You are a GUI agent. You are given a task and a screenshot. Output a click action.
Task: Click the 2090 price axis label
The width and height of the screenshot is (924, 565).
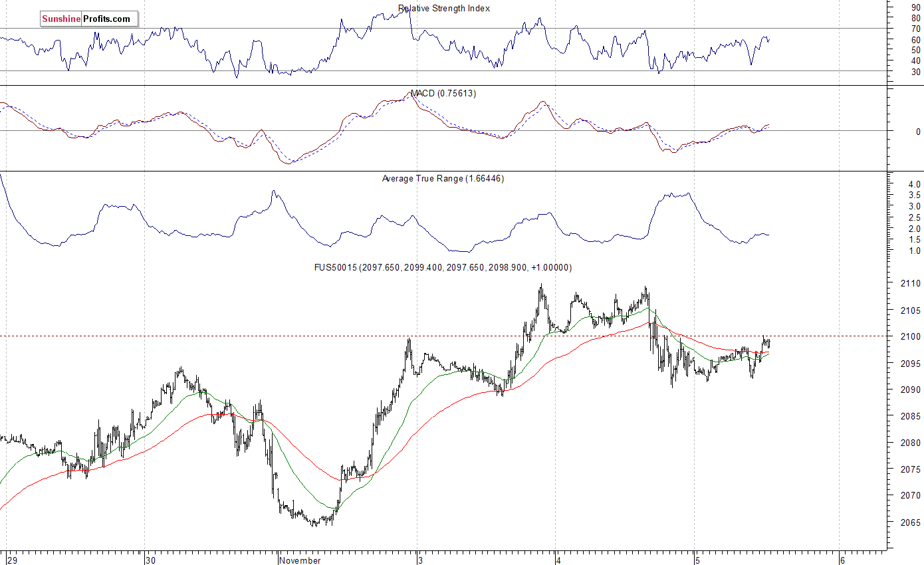coord(910,390)
